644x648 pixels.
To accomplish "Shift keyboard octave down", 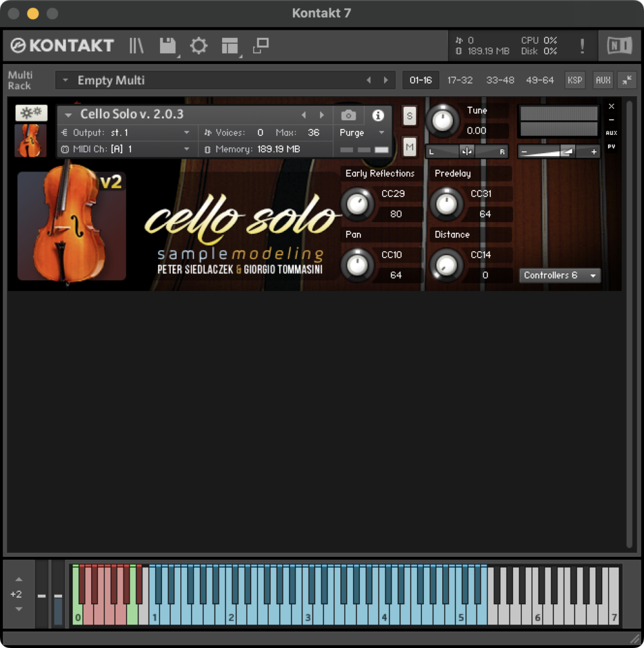I will tap(18, 609).
